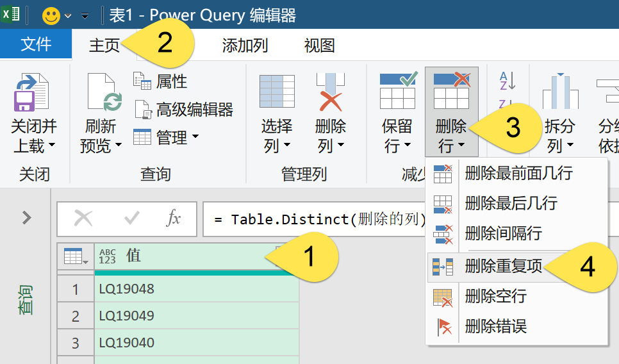Open the 文件 tab
Image resolution: width=619 pixels, height=364 pixels.
[36, 44]
